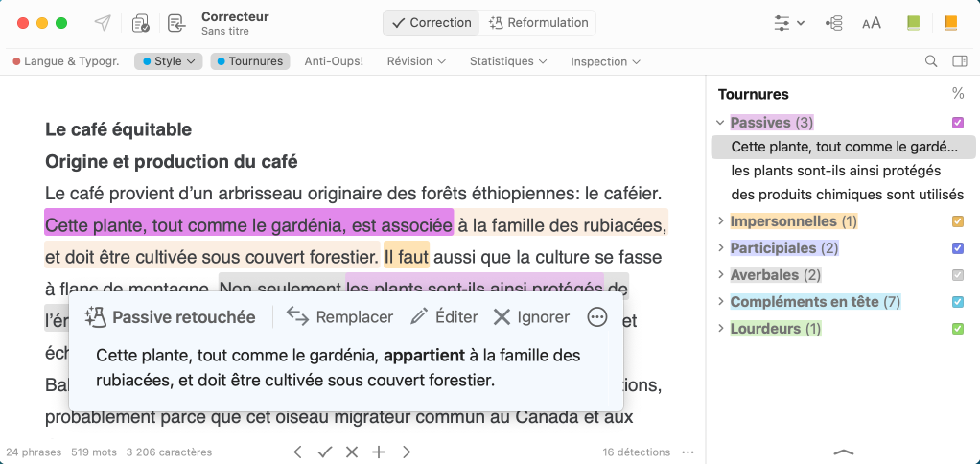Open the green dictionary book icon
This screenshot has height=464, width=980.
(913, 23)
